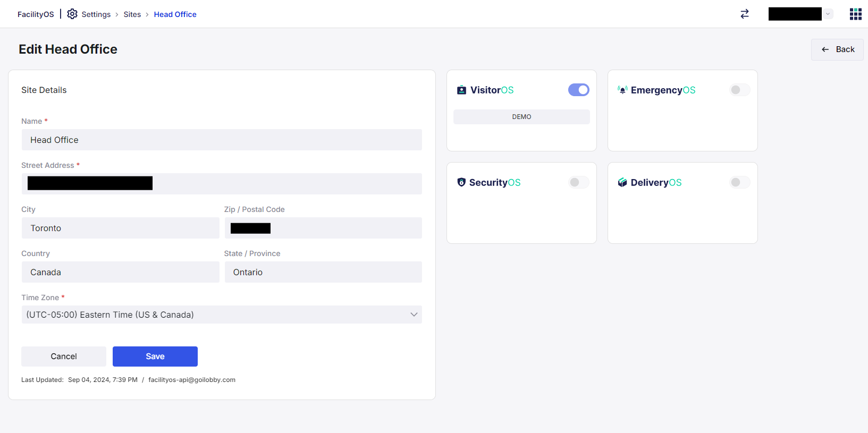
Task: Click the EmergencyOS card title
Action: (x=663, y=90)
